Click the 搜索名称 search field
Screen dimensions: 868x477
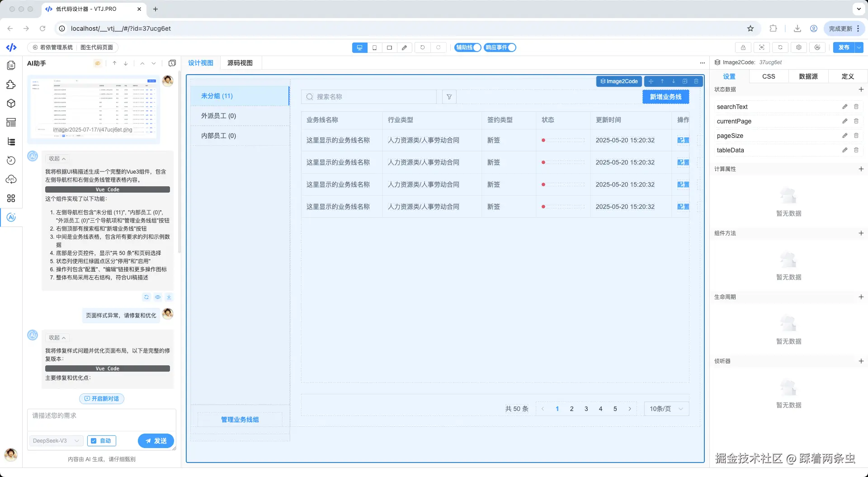[369, 97]
